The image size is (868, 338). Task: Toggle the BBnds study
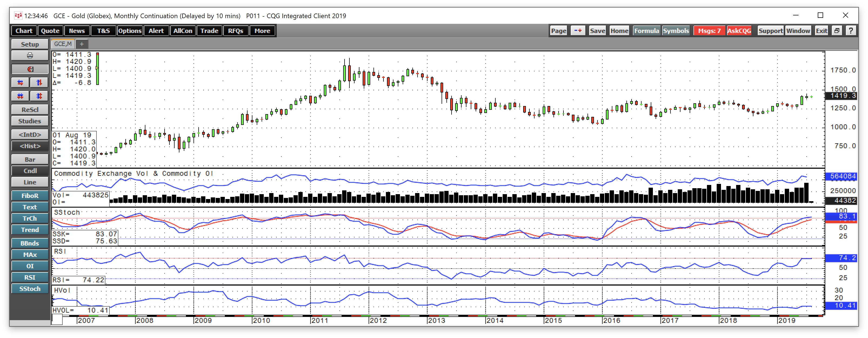[x=30, y=243]
